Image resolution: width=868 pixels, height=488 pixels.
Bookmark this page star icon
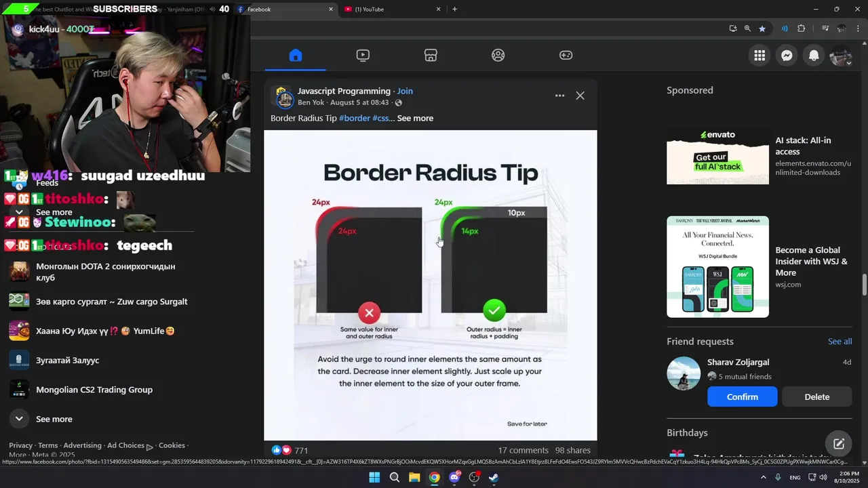[762, 28]
